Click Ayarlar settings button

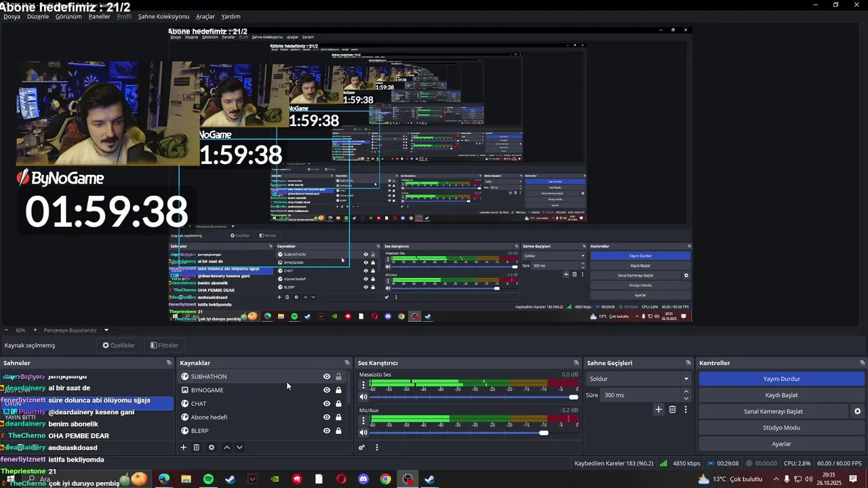(782, 444)
